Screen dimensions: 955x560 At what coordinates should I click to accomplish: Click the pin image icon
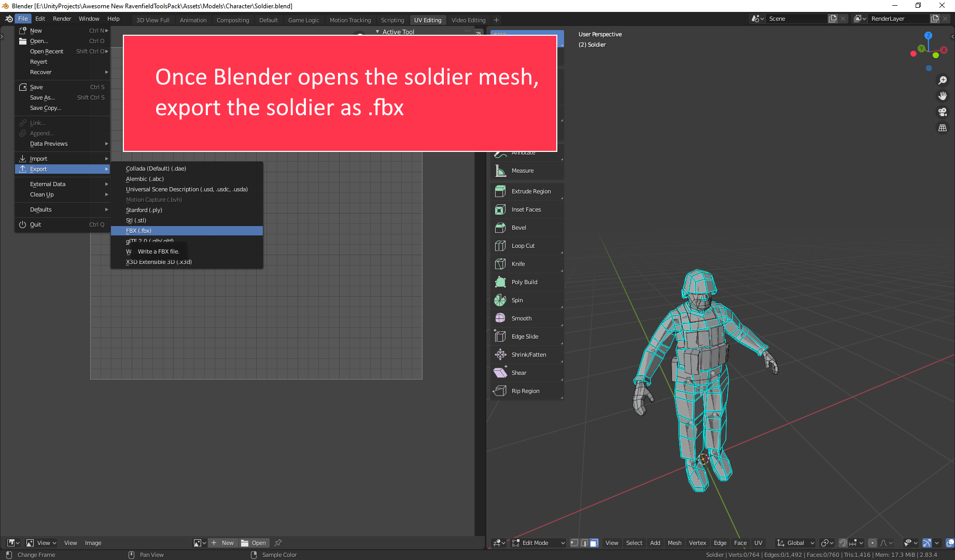pos(278,543)
